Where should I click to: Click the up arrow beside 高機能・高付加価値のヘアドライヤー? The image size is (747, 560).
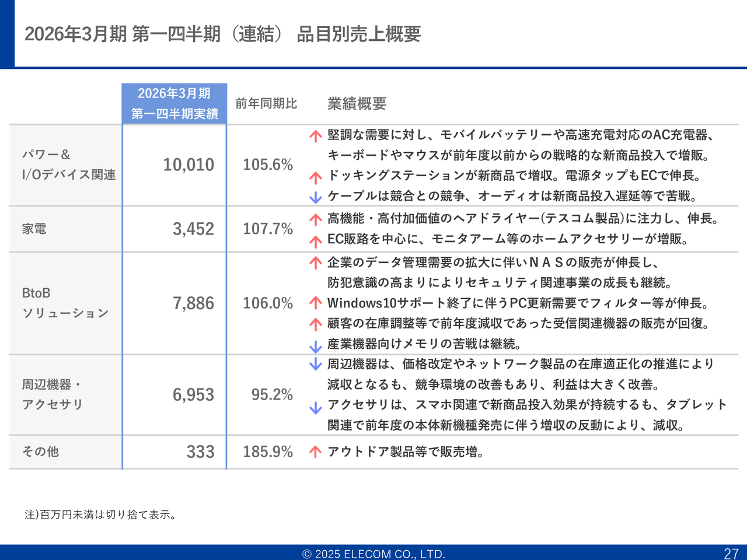pyautogui.click(x=316, y=220)
